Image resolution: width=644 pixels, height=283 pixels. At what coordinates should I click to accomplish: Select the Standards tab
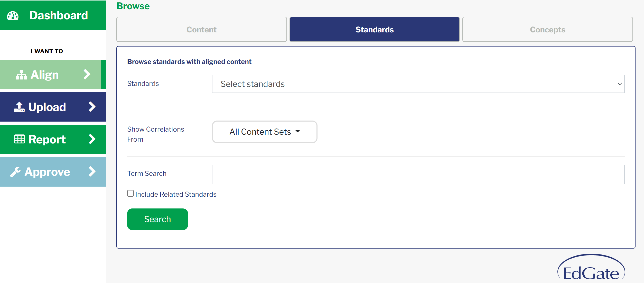pyautogui.click(x=375, y=29)
